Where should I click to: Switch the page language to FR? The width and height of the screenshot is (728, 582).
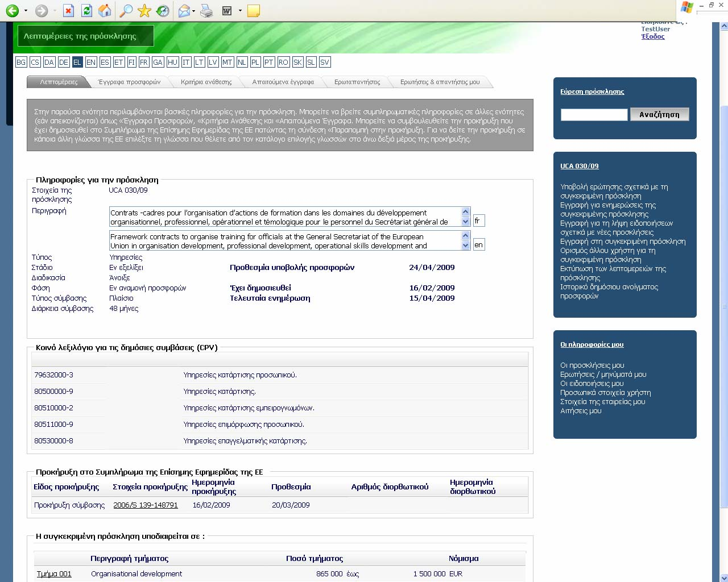click(x=144, y=62)
